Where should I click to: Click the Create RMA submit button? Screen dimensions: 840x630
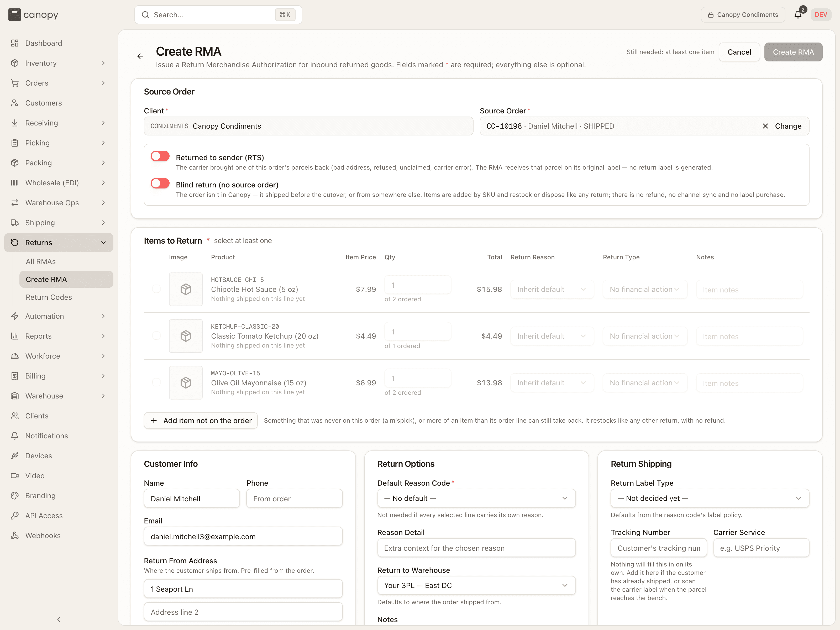point(793,52)
